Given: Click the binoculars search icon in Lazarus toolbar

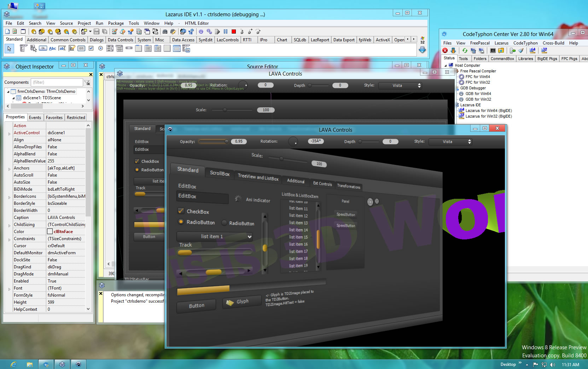Looking at the screenshot, I should (165, 31).
